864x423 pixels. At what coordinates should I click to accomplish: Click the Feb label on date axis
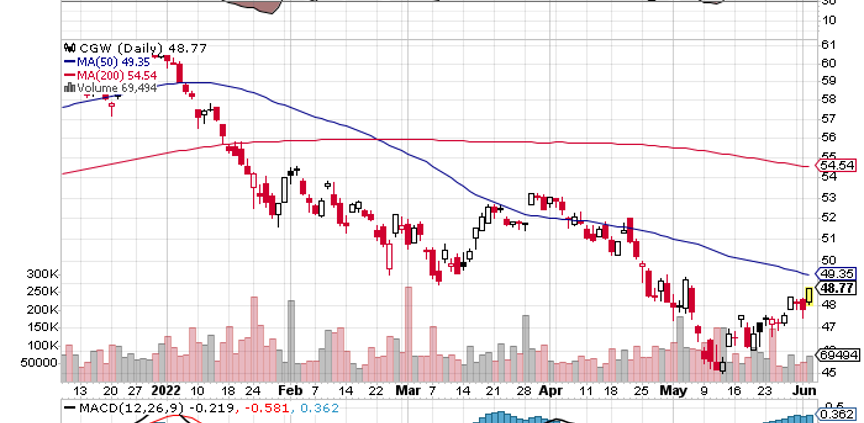point(289,391)
